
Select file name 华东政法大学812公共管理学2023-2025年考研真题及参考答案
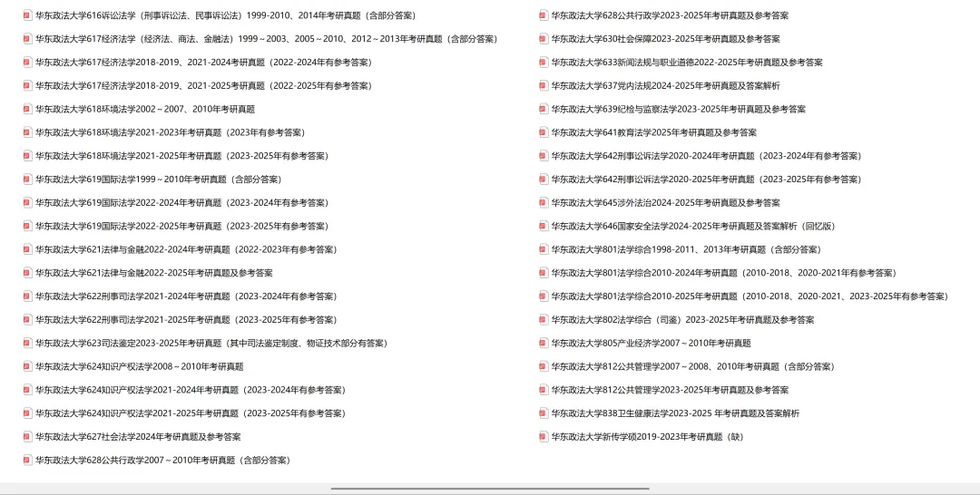pyautogui.click(x=670, y=390)
